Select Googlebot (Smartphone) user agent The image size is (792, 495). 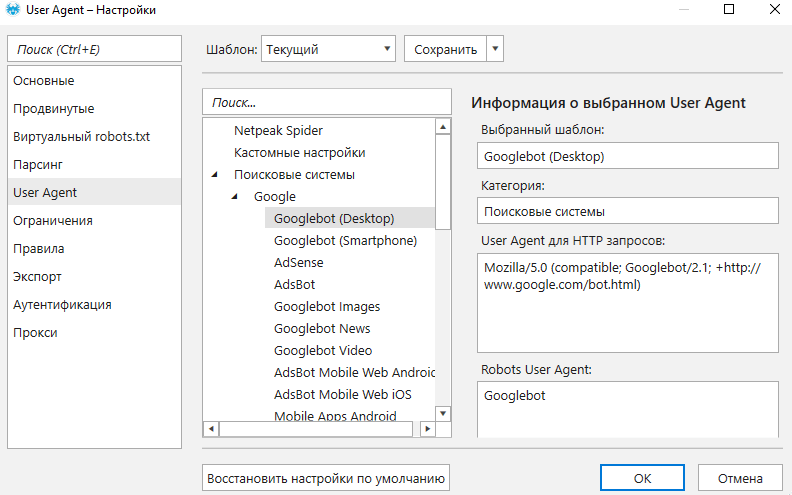(345, 240)
